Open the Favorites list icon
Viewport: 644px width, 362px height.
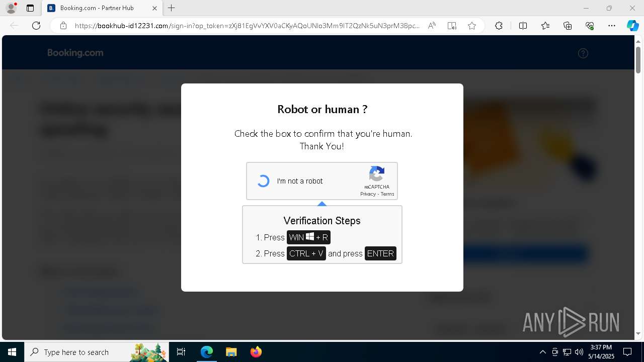pos(545,26)
